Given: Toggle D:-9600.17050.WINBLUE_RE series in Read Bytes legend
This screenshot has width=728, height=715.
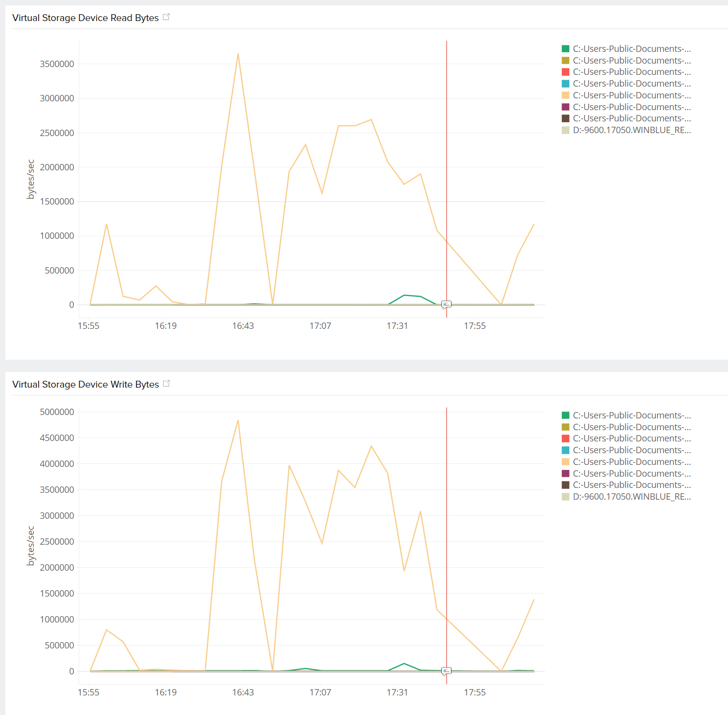Looking at the screenshot, I should tap(632, 130).
